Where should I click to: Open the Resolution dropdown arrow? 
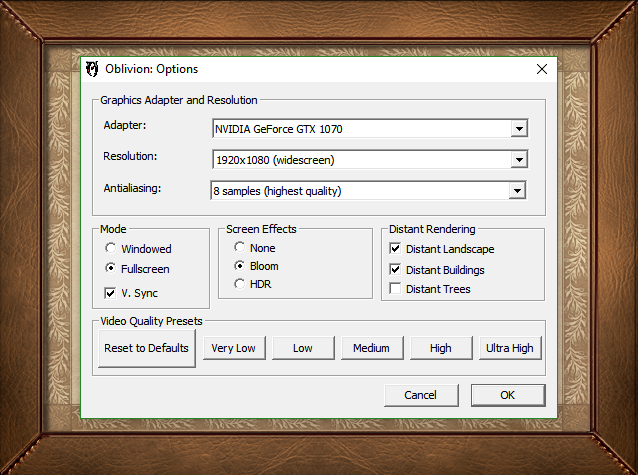(x=519, y=160)
